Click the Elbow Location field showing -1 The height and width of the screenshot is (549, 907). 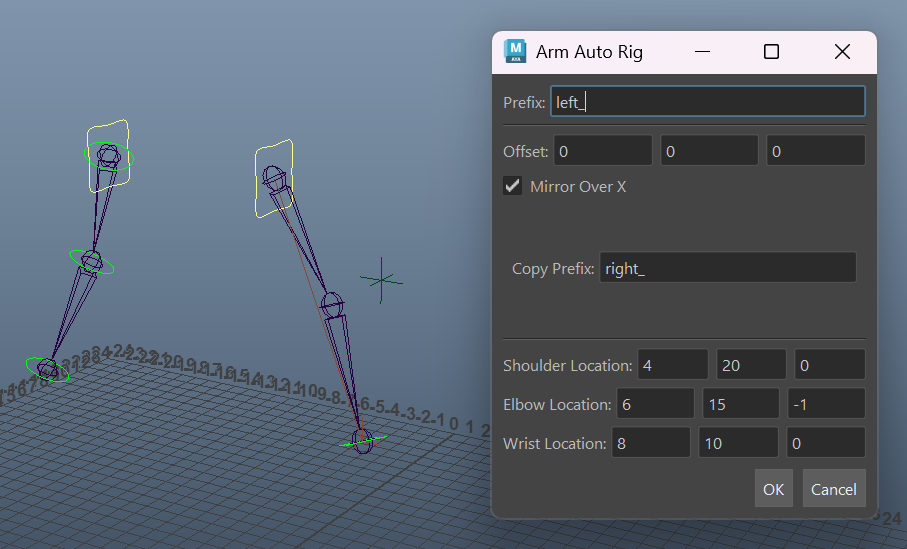click(x=826, y=403)
